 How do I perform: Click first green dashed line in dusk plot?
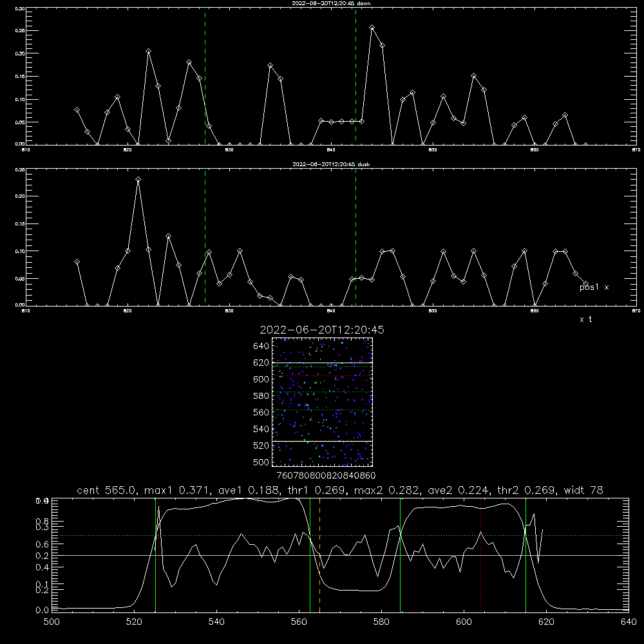pos(205,237)
